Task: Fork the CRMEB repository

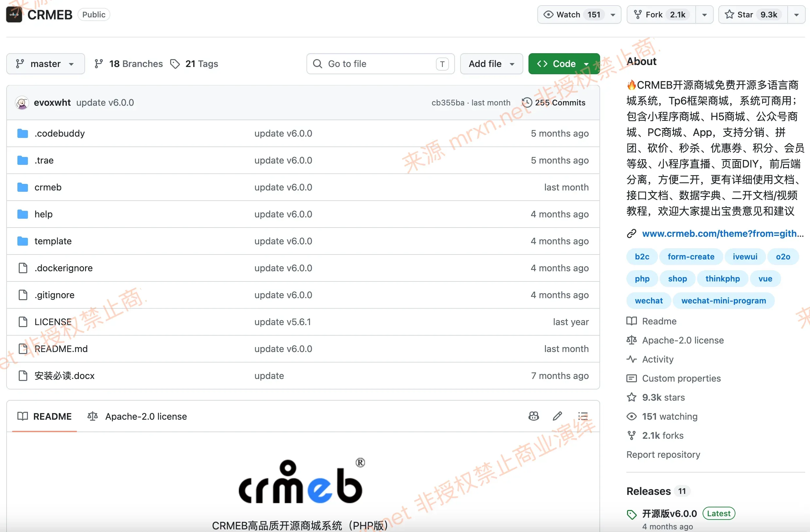Action: tap(661, 15)
